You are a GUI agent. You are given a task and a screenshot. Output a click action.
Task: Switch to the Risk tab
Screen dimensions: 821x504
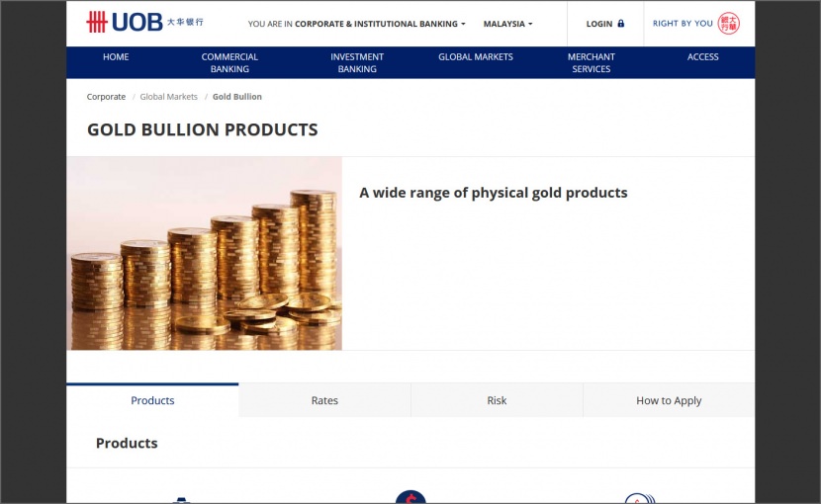tap(497, 400)
